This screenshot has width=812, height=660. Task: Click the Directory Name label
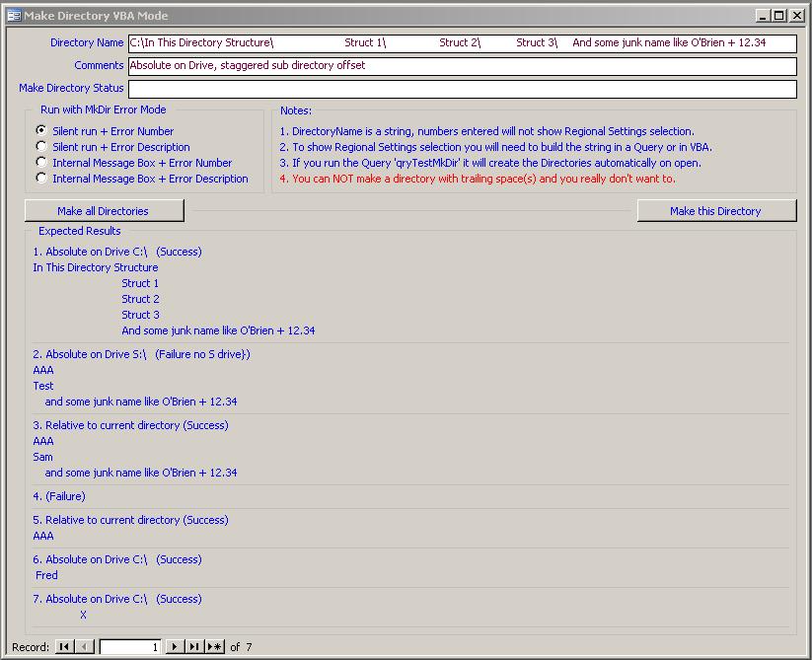coord(87,42)
